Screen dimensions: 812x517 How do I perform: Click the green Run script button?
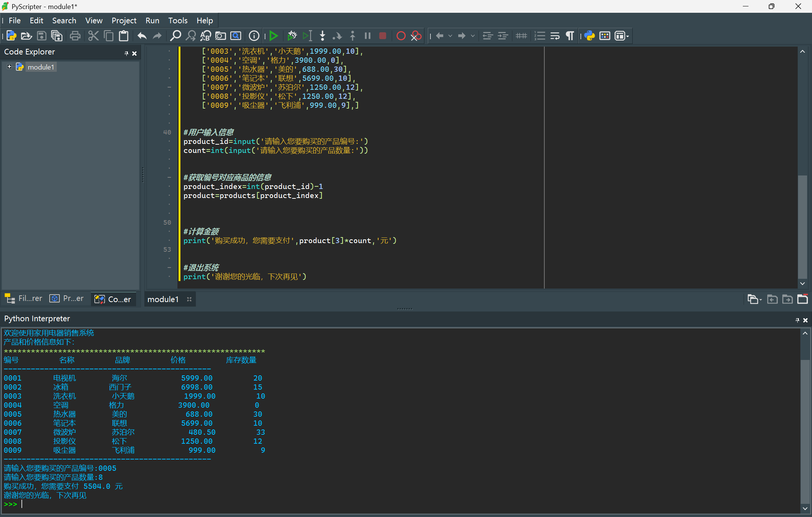274,36
